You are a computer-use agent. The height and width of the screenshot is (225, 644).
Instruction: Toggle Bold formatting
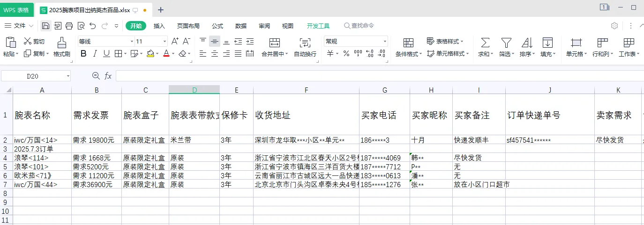coord(83,54)
